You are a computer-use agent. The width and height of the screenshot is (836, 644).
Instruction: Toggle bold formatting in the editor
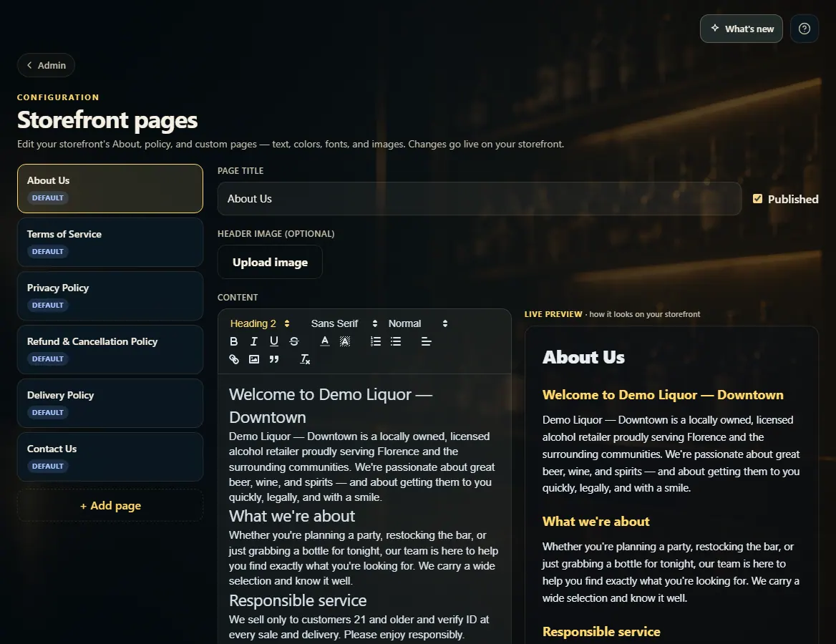[x=233, y=341]
